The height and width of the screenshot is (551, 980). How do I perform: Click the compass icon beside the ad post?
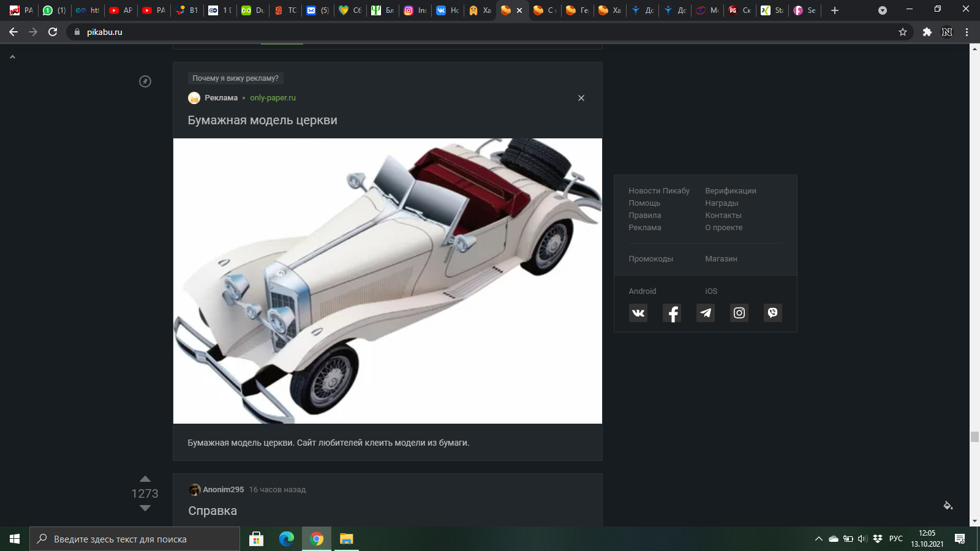point(145,81)
